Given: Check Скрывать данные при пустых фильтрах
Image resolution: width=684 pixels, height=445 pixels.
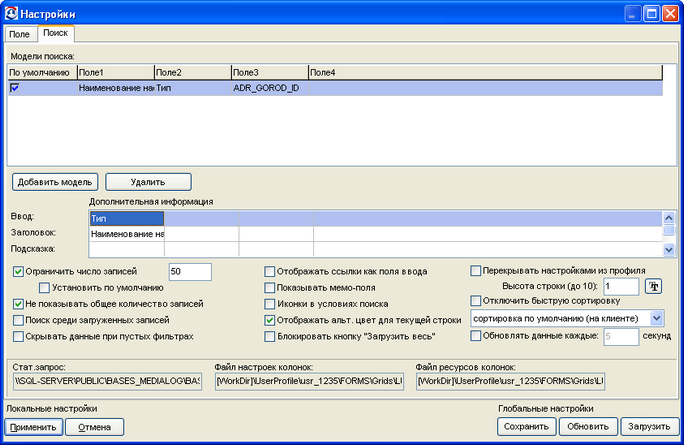Looking at the screenshot, I should tap(18, 336).
